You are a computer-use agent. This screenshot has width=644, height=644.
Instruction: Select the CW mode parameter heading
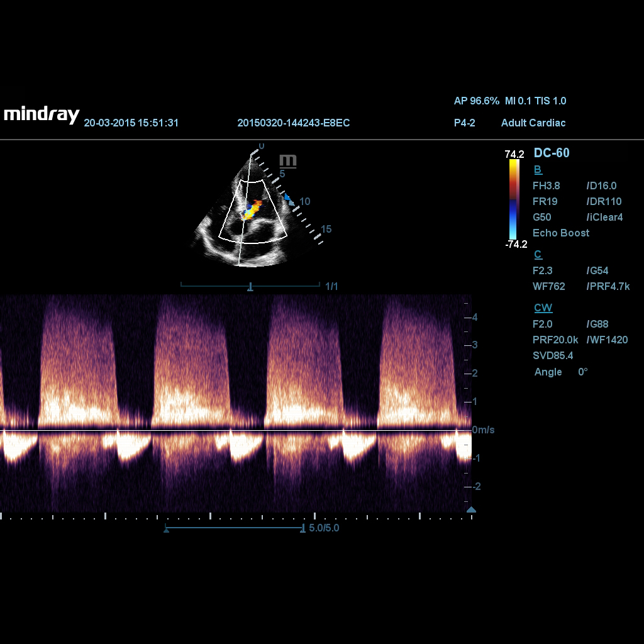(543, 308)
